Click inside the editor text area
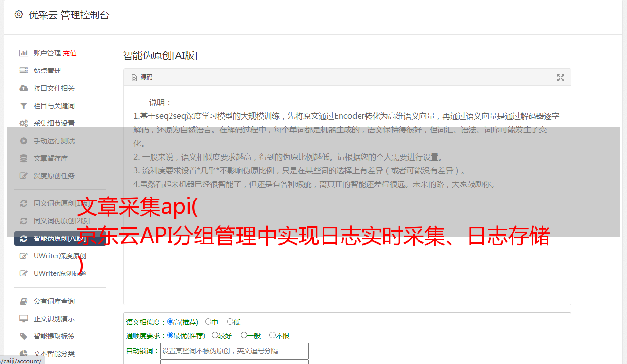Viewport: 627px width, 364px height. tap(347, 195)
